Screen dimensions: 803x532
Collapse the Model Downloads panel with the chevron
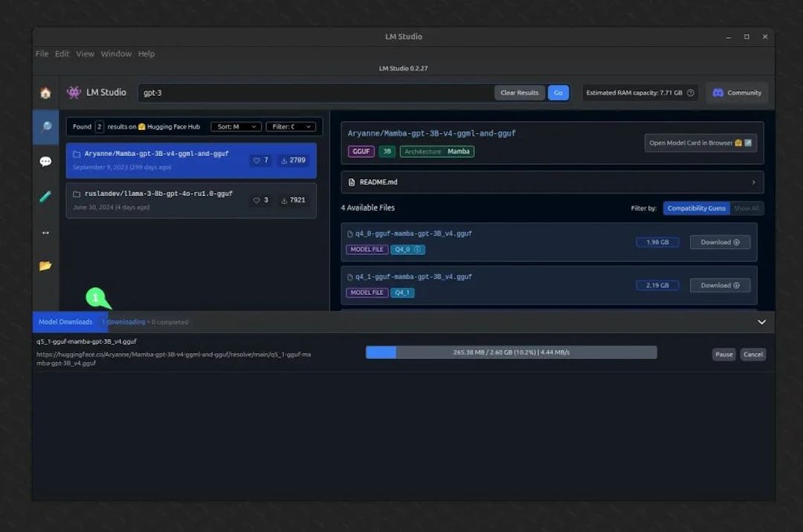coord(761,322)
